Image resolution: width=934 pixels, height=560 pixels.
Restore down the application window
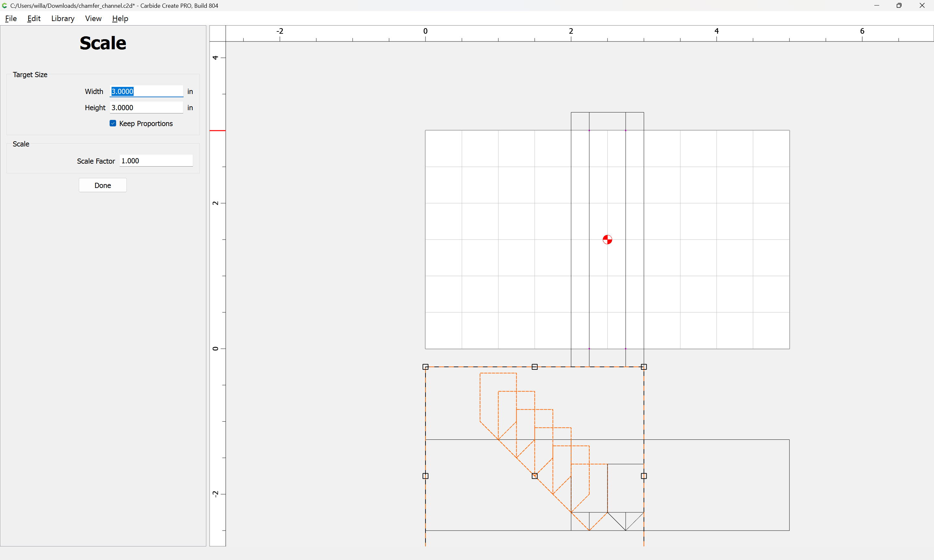(x=899, y=6)
